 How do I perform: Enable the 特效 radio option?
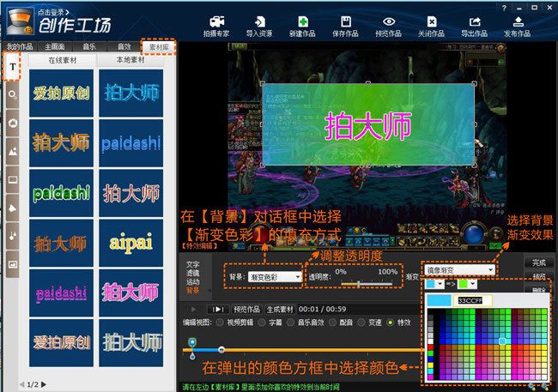(391, 323)
